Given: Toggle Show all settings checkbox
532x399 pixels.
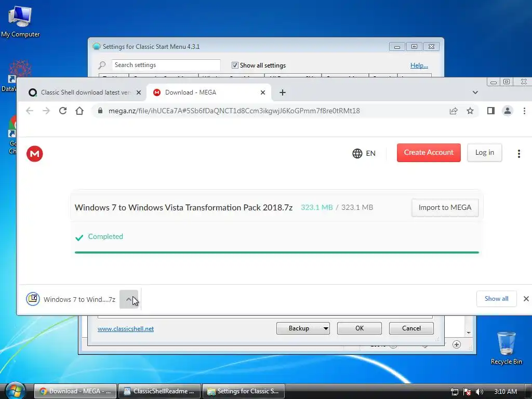Looking at the screenshot, I should click(x=235, y=65).
